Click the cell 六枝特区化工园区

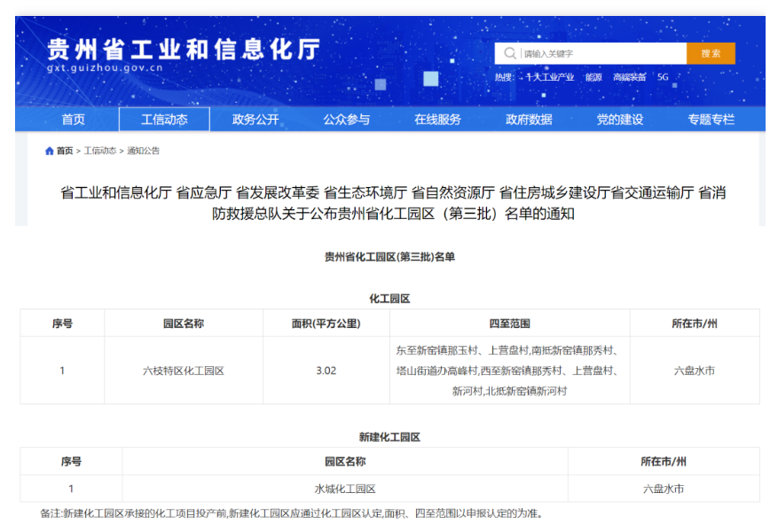coord(184,371)
